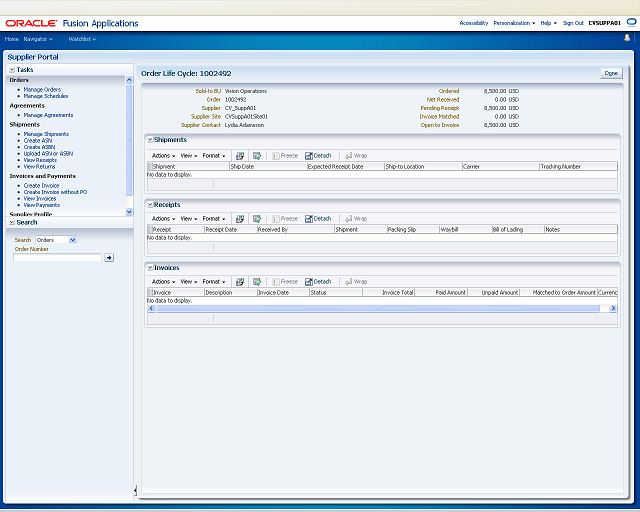Click Invoices table horizontal scrollbar track

coord(378,309)
